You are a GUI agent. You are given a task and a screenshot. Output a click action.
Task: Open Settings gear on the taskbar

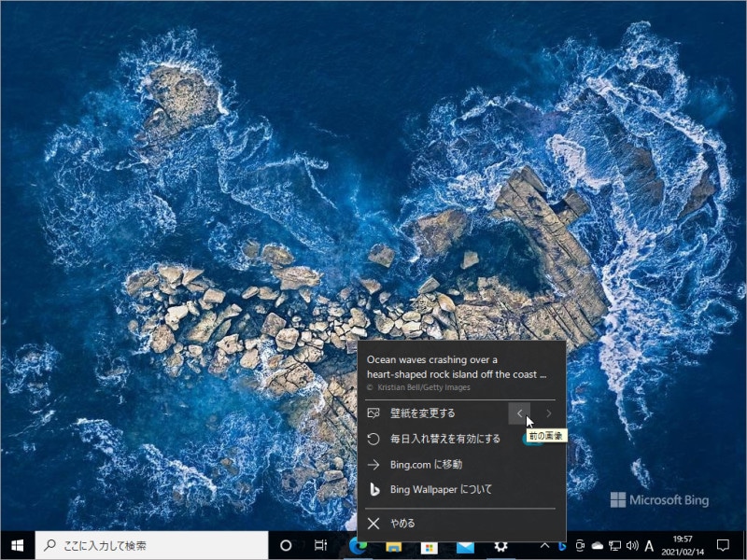tap(500, 545)
